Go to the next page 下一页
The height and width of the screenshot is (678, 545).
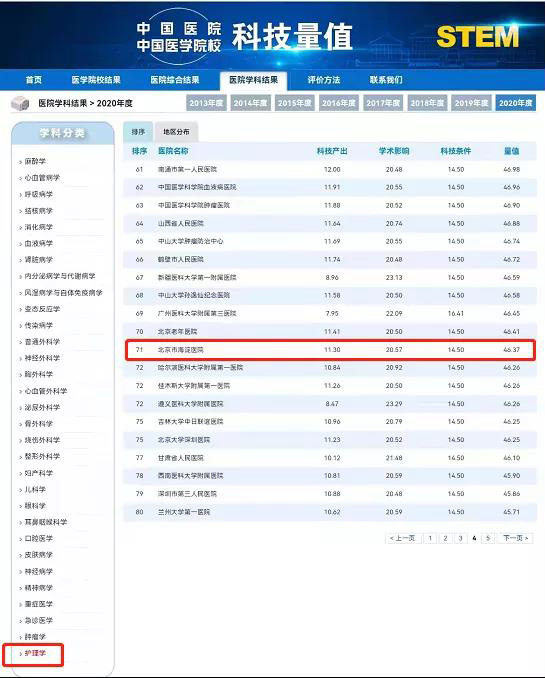516,538
